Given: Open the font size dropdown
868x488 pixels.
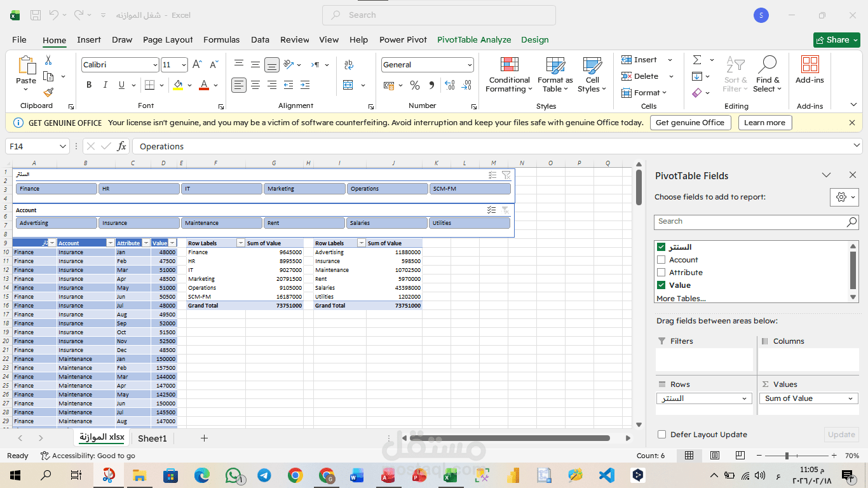Looking at the screenshot, I should pyautogui.click(x=185, y=64).
